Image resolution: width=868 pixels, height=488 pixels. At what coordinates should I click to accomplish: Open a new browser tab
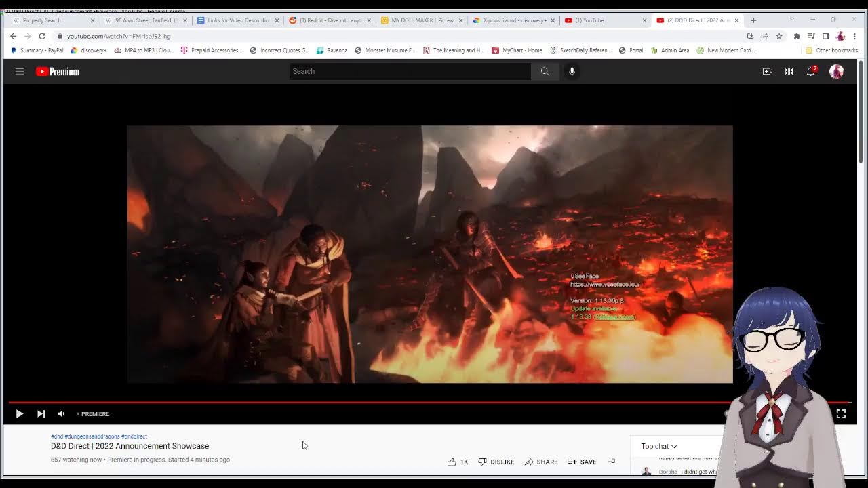point(753,20)
